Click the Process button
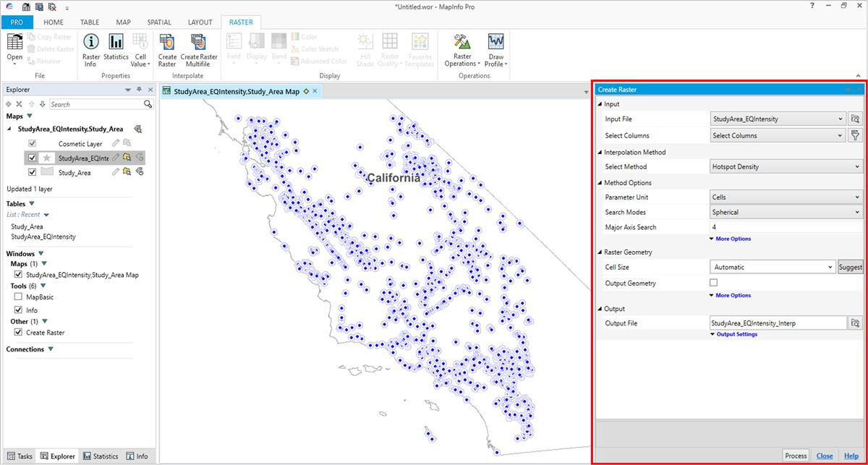Screen dimensions: 868x465 pyautogui.click(x=796, y=456)
